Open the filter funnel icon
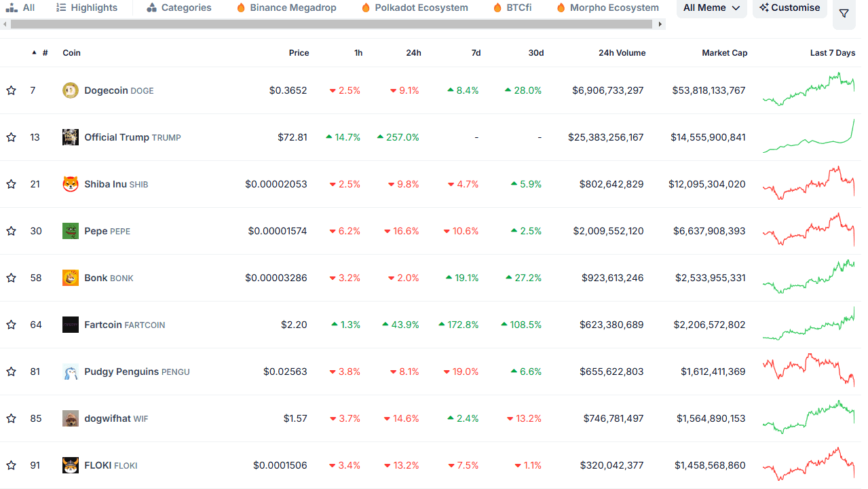Viewport: 868px width, 489px height. point(844,13)
